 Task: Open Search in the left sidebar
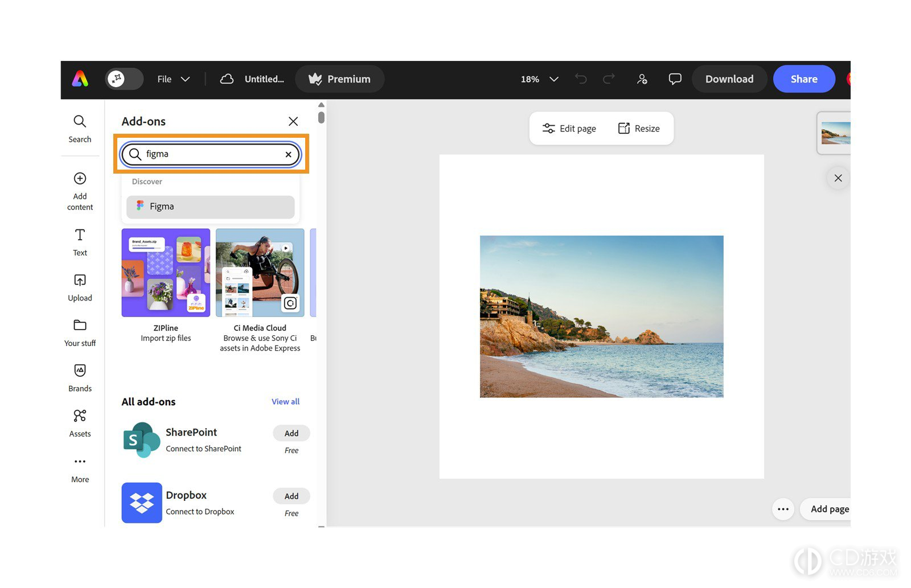coord(80,129)
